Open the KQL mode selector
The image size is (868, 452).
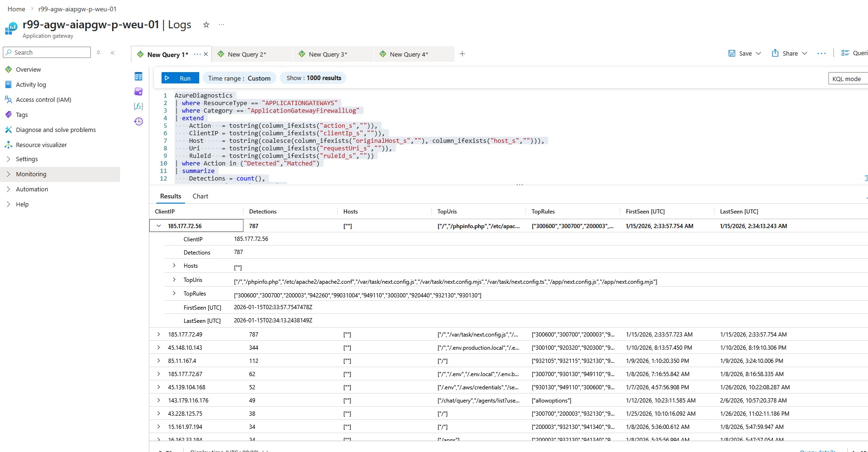[846, 79]
